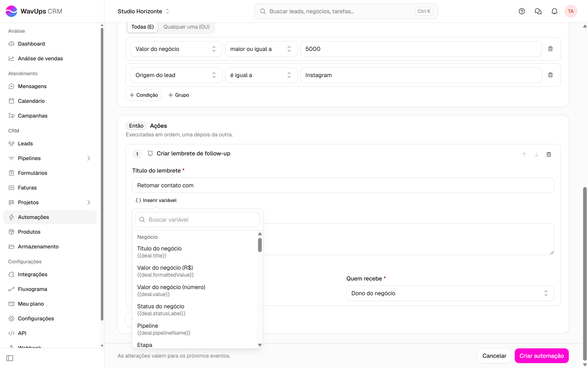Open the notifications bell
Viewport: 588px width, 368px height.
click(x=554, y=11)
